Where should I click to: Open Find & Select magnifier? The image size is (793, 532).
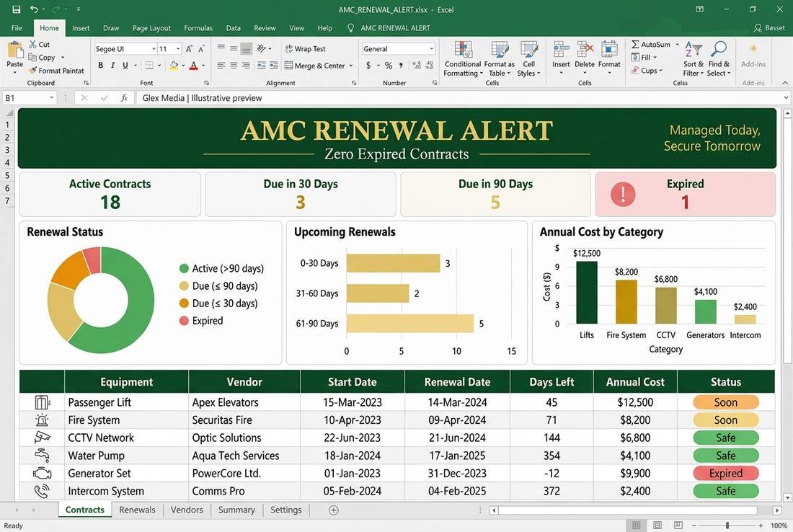[719, 59]
